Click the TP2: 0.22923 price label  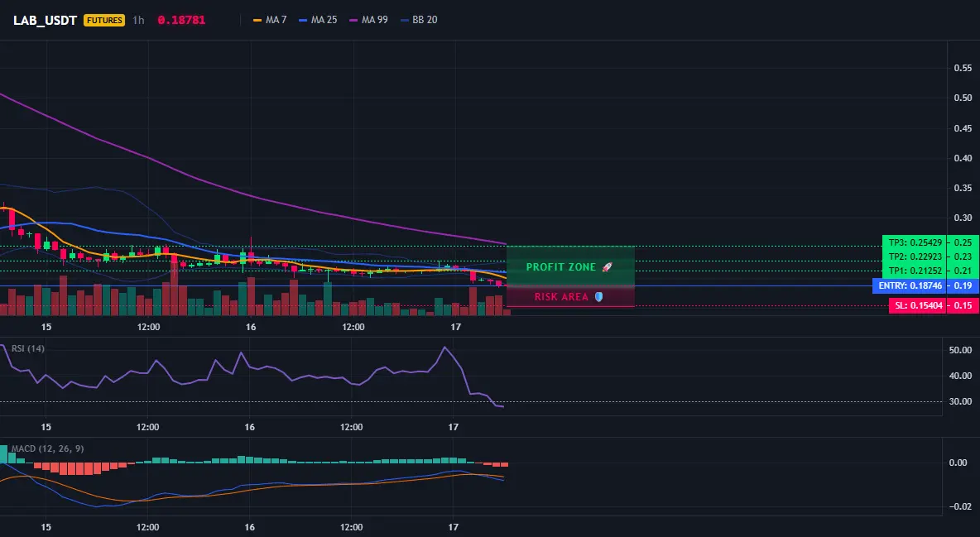coord(914,257)
